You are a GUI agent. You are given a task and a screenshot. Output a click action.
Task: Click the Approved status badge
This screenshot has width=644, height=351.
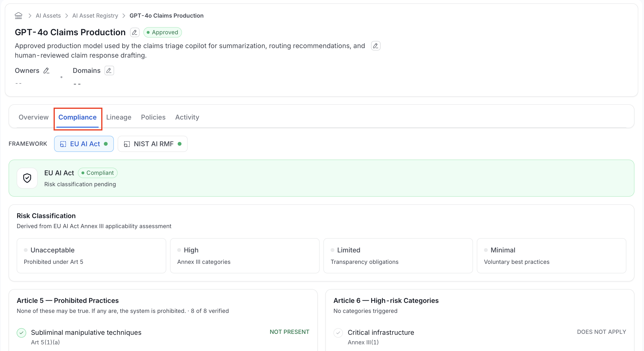(x=162, y=32)
